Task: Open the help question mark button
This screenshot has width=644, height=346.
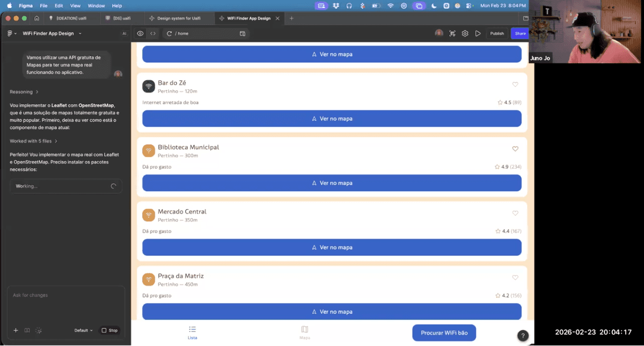Action: (x=523, y=335)
